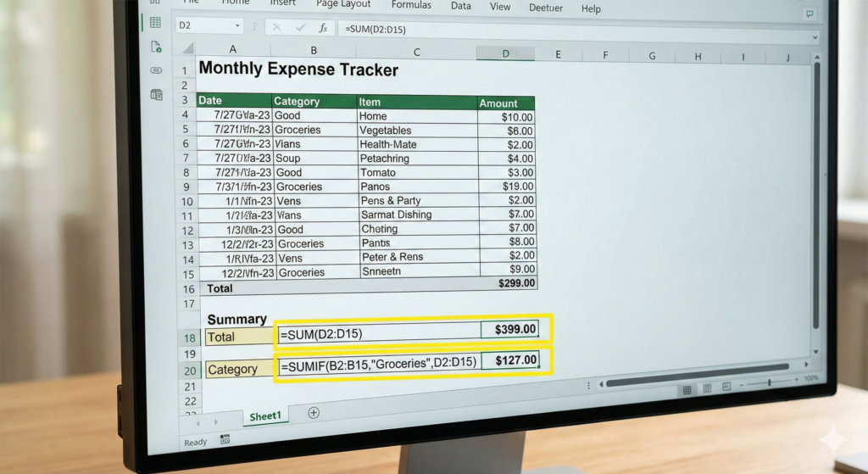Switch to Normal view in the status bar
This screenshot has width=868, height=474.
687,390
